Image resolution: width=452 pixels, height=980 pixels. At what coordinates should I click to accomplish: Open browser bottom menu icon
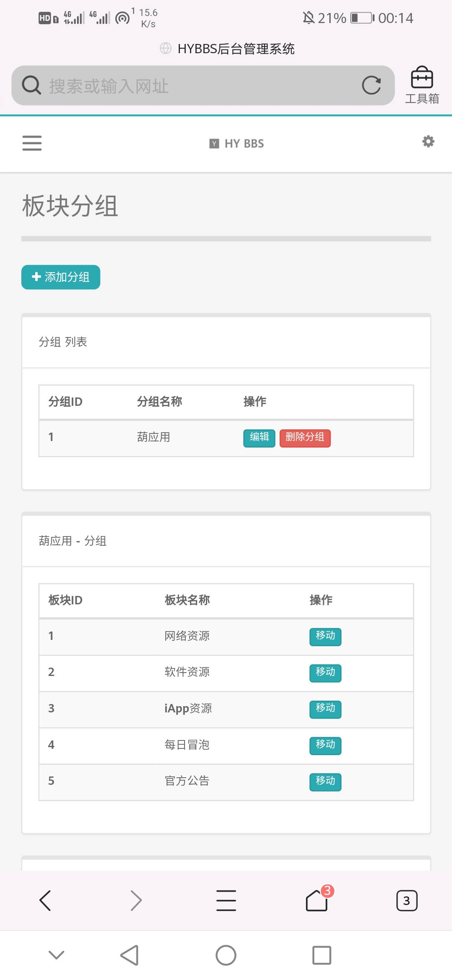pyautogui.click(x=226, y=900)
